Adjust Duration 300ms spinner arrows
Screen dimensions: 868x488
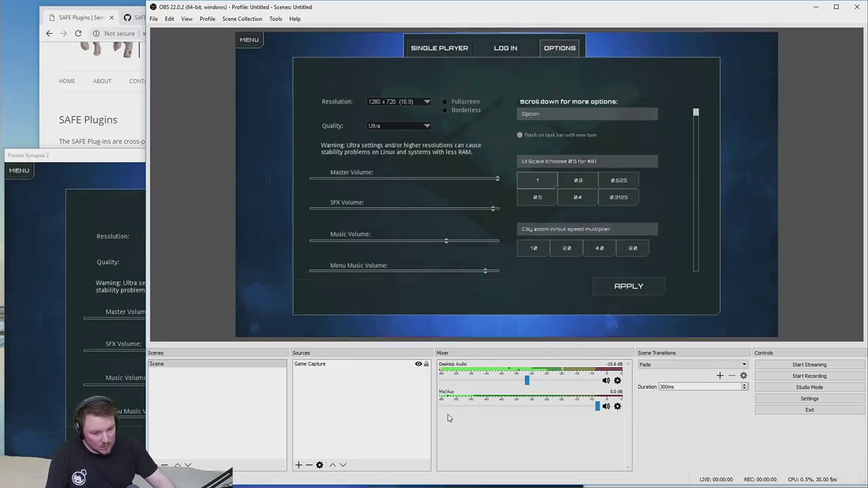click(744, 386)
